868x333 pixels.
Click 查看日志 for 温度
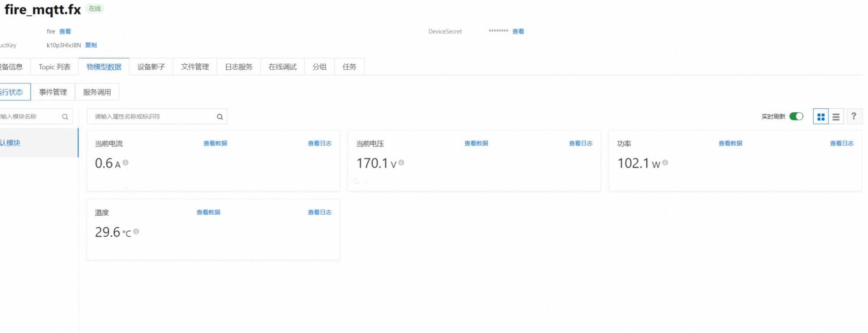coord(319,212)
